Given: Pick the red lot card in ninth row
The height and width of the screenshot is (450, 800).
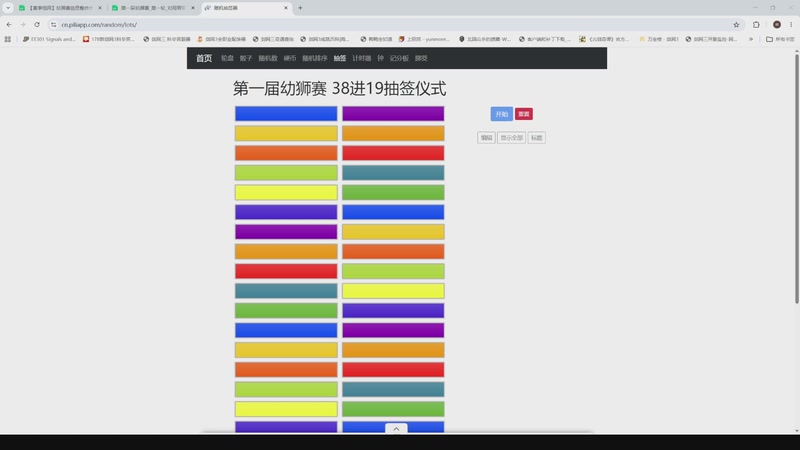Looking at the screenshot, I should 286,271.
